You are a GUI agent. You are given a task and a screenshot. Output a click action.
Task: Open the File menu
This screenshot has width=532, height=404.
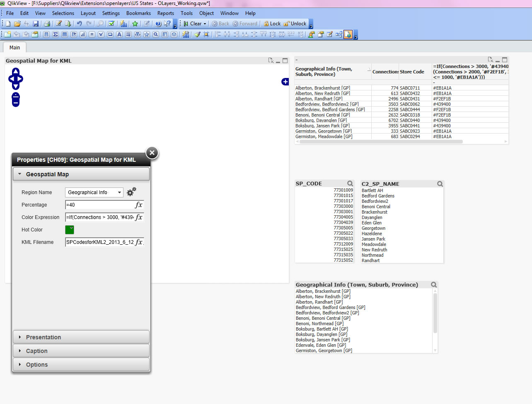[10, 13]
